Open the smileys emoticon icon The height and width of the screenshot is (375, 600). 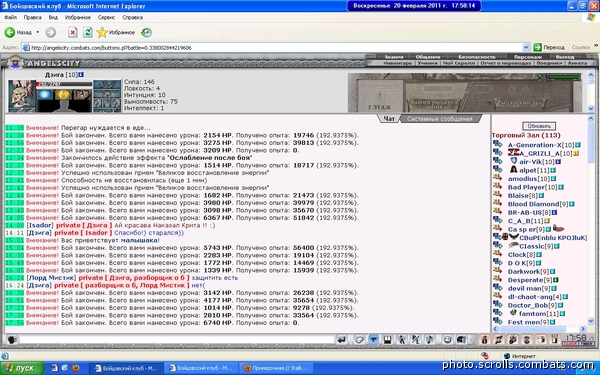(447, 339)
